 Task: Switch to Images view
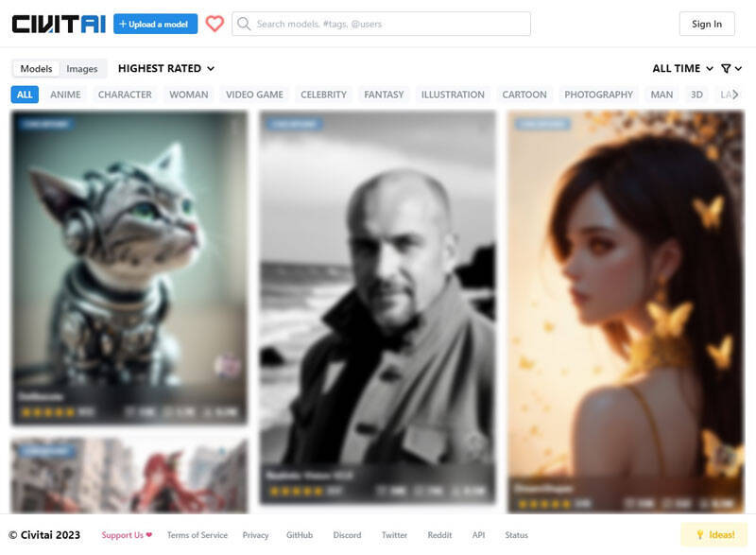(82, 69)
